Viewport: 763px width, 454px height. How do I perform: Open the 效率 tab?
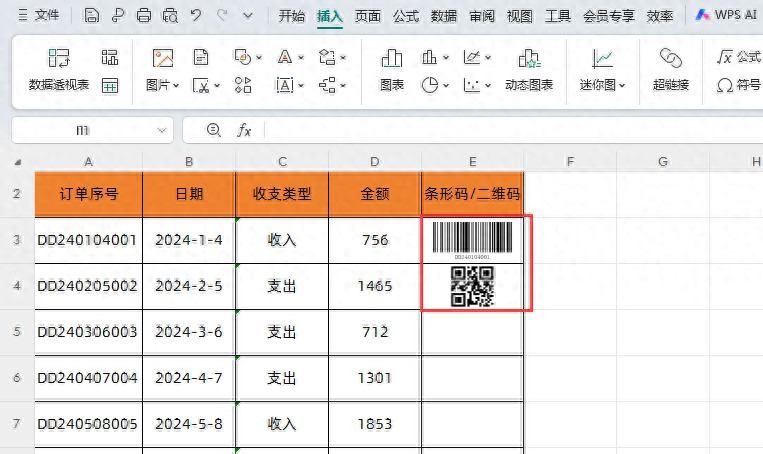[660, 16]
